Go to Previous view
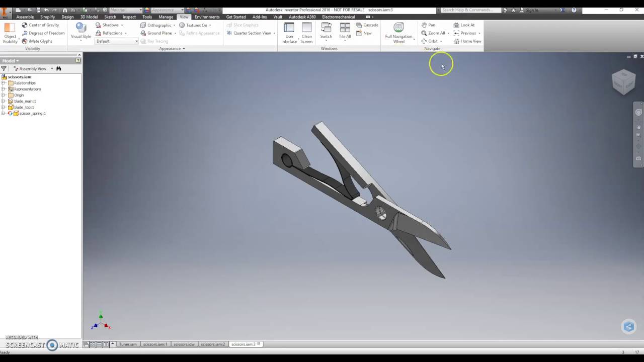This screenshot has height=362, width=644. (464, 33)
